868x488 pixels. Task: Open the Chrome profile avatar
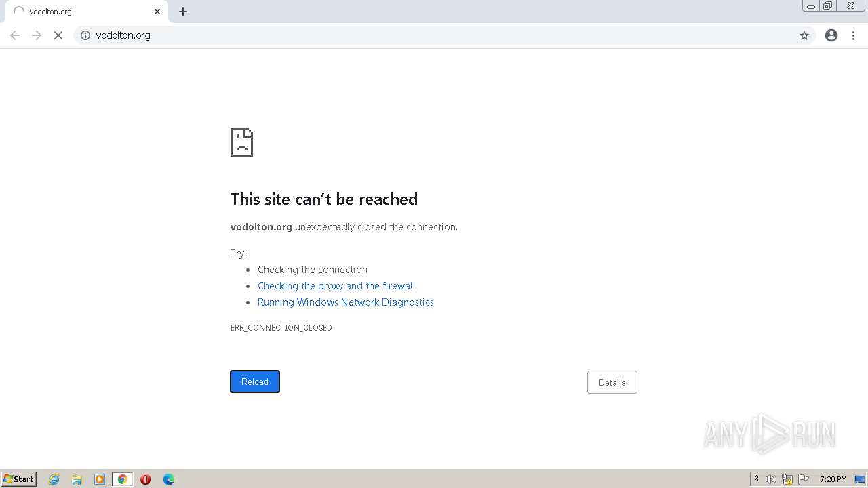tap(831, 35)
